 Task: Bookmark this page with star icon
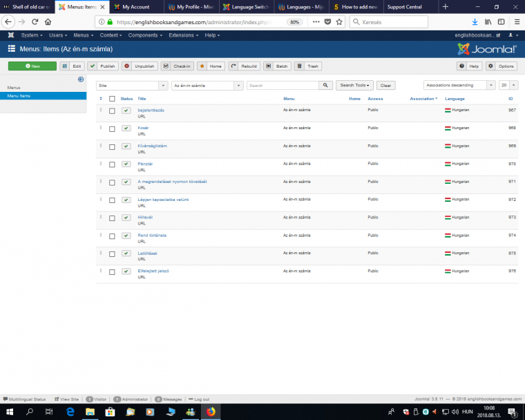click(339, 22)
